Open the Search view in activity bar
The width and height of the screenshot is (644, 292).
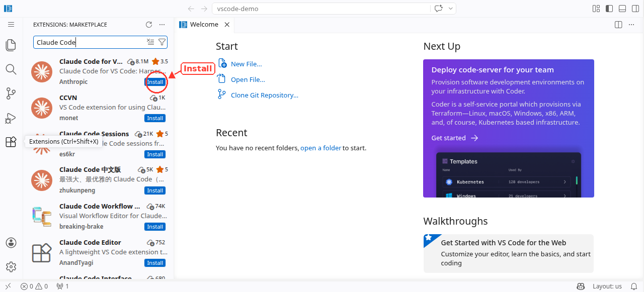pos(11,69)
